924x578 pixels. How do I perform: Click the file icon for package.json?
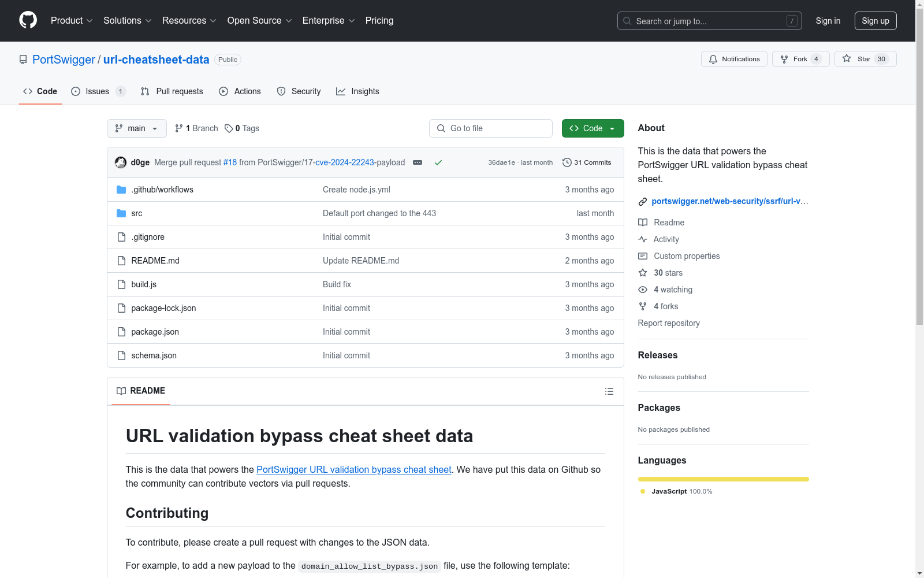pyautogui.click(x=121, y=332)
